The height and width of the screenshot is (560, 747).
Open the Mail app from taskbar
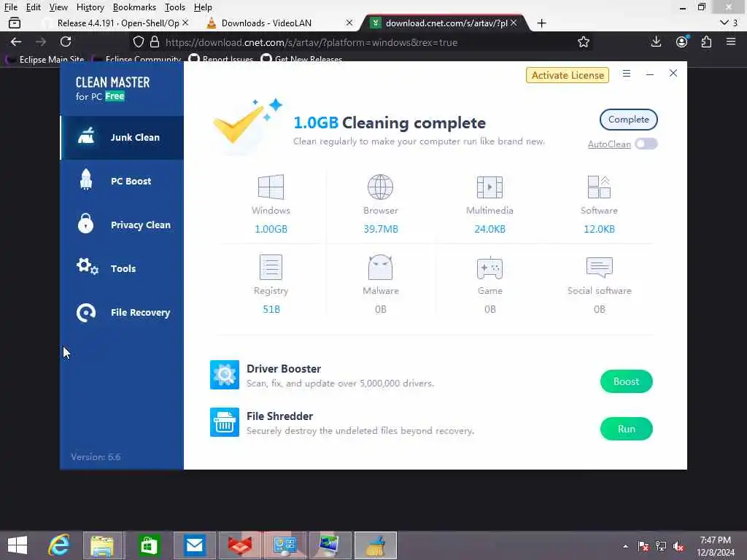point(194,545)
